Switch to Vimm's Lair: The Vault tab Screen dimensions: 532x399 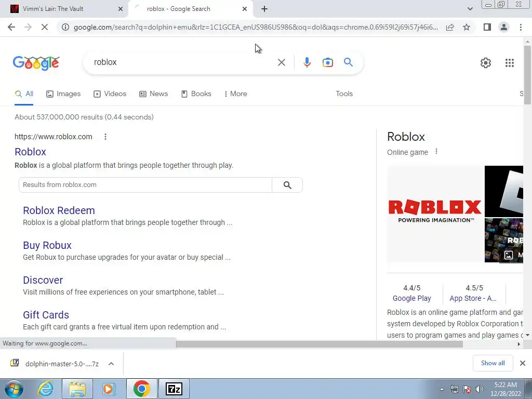click(64, 9)
